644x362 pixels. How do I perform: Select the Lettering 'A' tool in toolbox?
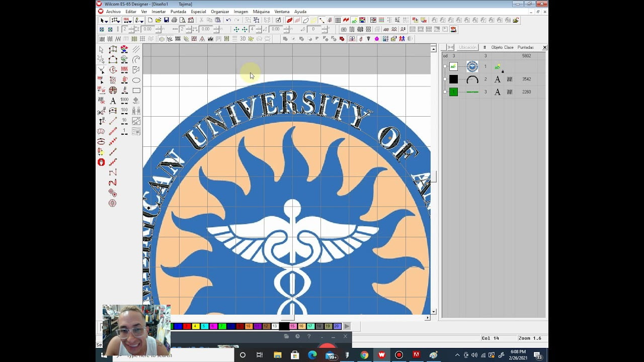(x=113, y=101)
